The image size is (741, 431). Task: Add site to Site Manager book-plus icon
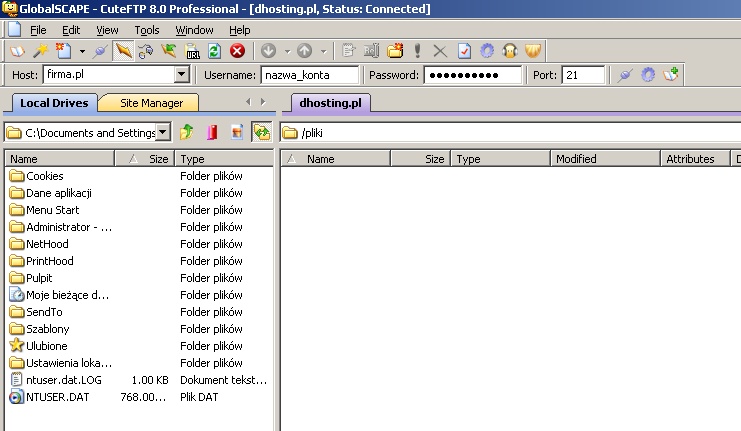(671, 74)
